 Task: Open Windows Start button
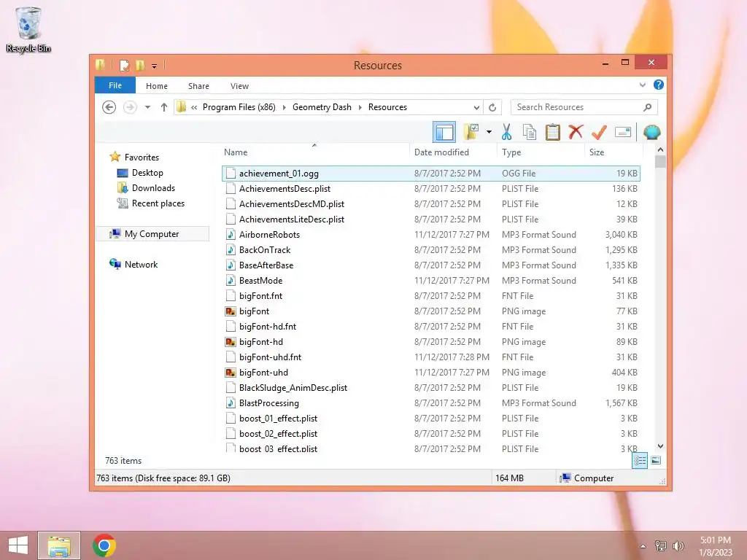(x=18, y=545)
